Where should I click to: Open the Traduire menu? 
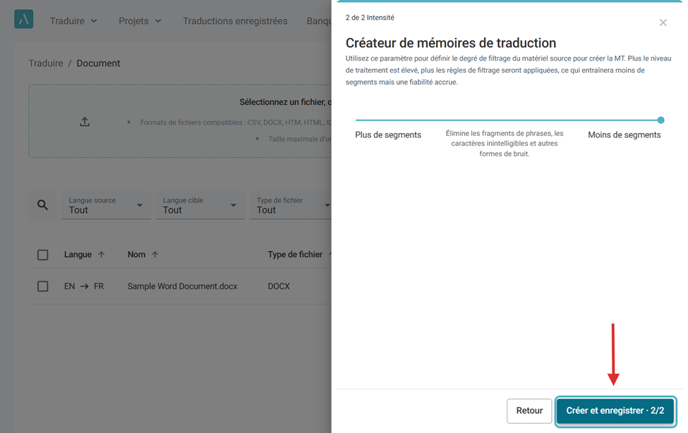click(73, 21)
